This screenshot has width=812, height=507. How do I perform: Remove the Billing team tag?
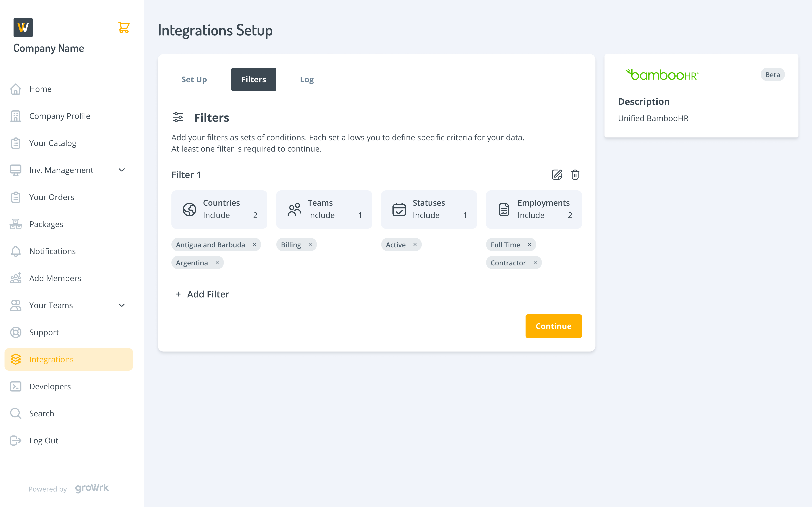click(310, 244)
